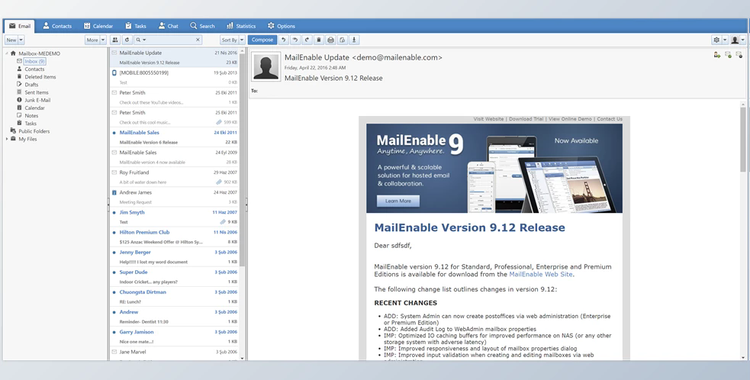Open MailEnable Sales Version 6 Release message
Viewport: 750px width, 380px height.
(x=175, y=137)
